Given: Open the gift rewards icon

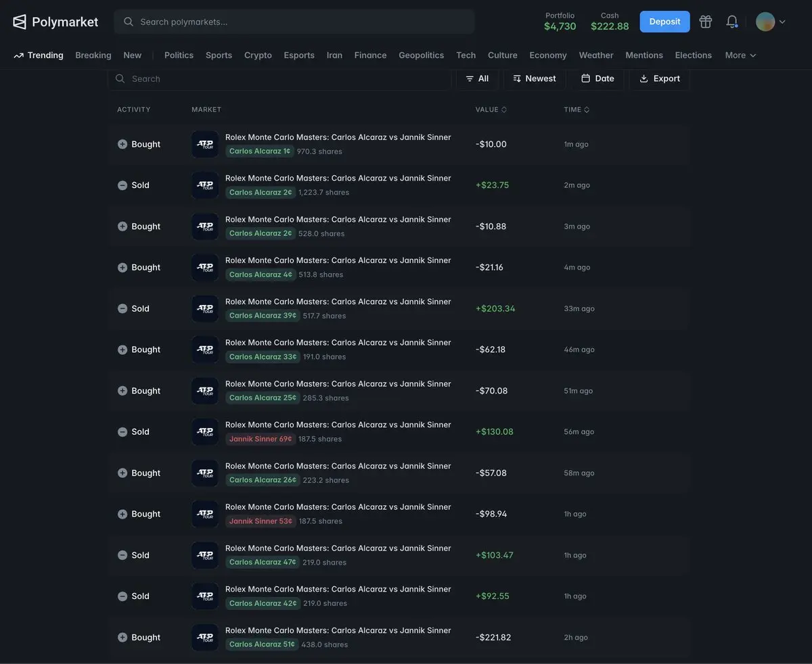Looking at the screenshot, I should [706, 22].
